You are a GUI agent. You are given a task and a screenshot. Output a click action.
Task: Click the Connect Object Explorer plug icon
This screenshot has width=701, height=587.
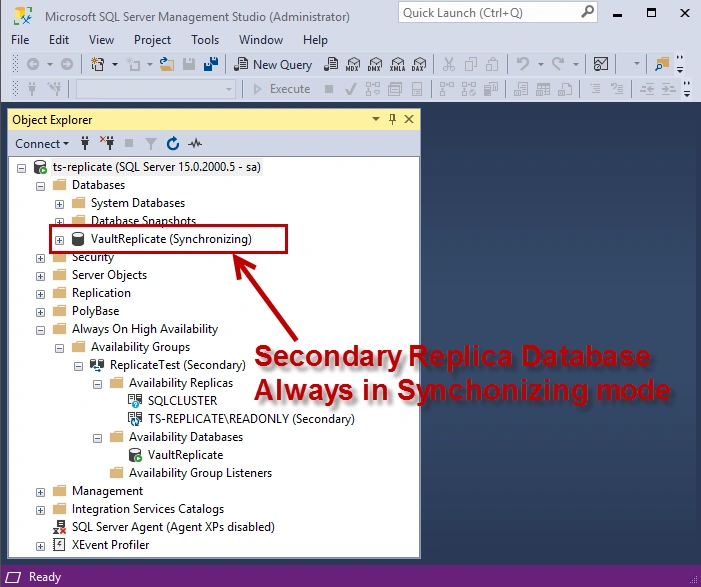85,144
